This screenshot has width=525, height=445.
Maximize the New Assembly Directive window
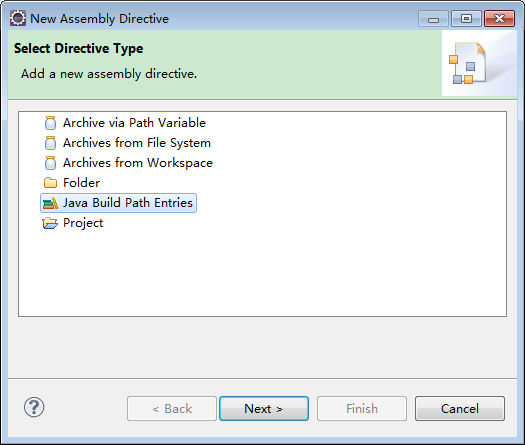tap(466, 18)
